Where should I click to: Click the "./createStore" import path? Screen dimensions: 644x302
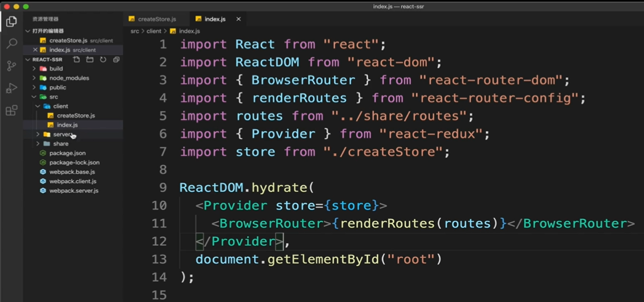click(383, 152)
